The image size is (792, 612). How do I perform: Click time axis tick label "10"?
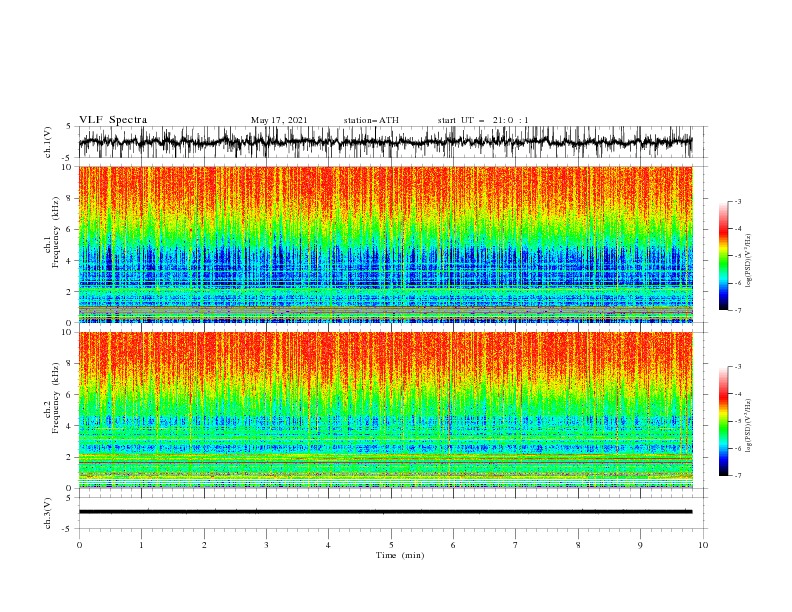tap(703, 545)
